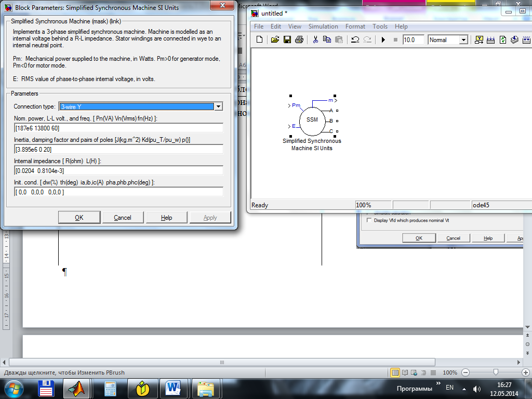Image resolution: width=532 pixels, height=399 pixels.
Task: Open Windows Explorer from the taskbar
Action: click(x=205, y=389)
